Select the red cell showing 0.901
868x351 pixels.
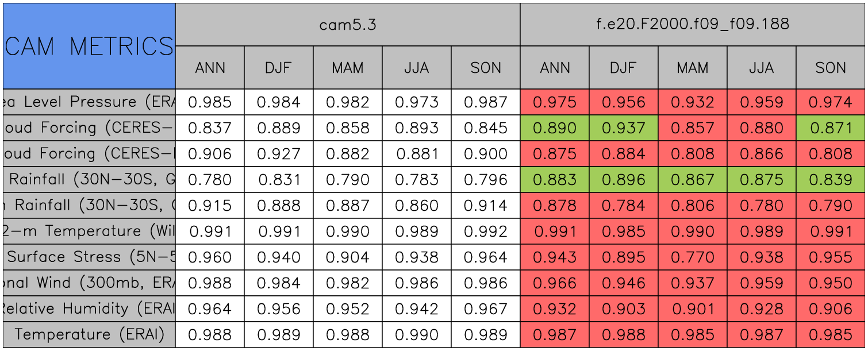693,308
